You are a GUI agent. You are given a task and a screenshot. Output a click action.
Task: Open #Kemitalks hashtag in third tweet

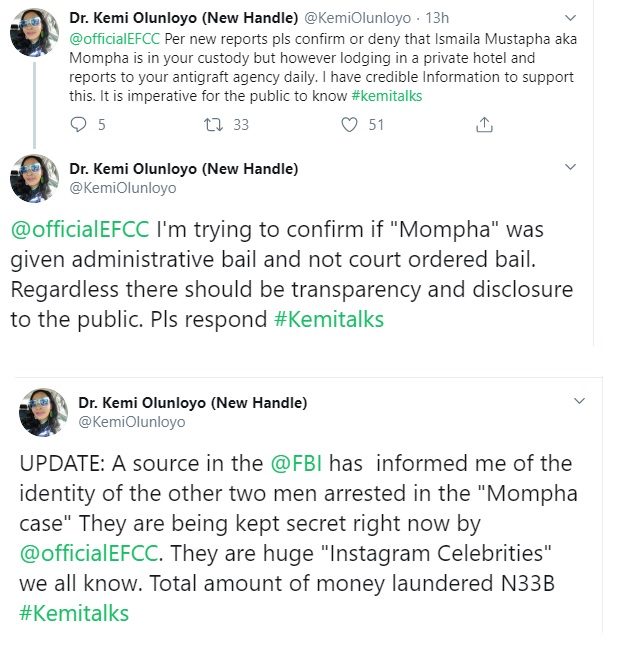[x=74, y=612]
